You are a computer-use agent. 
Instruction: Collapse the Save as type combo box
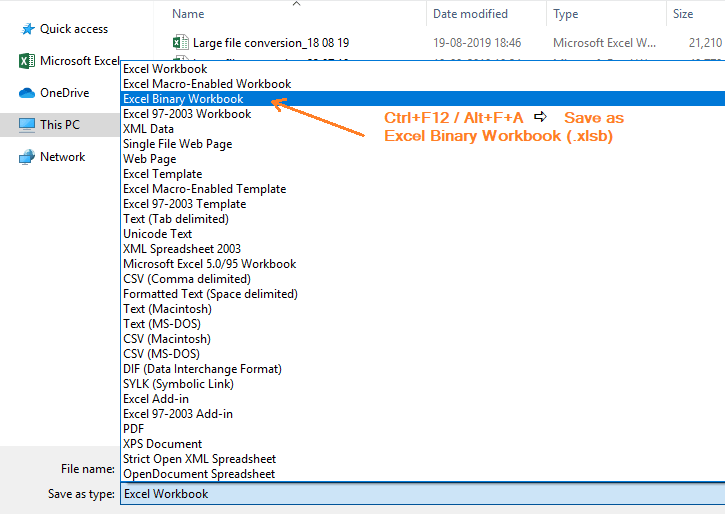tap(423, 494)
